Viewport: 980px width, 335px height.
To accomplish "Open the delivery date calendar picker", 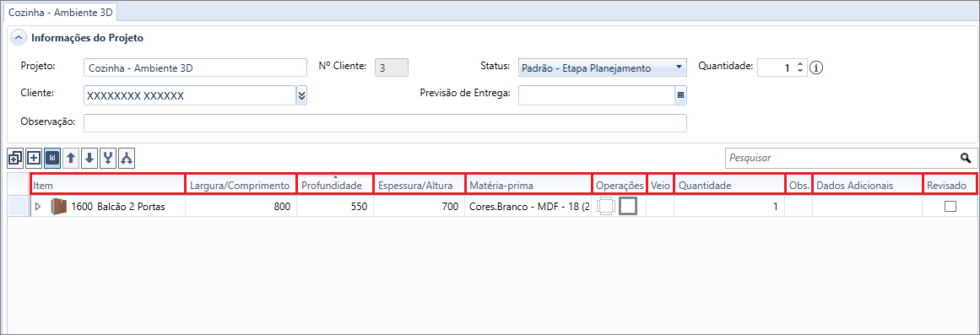I will [680, 95].
